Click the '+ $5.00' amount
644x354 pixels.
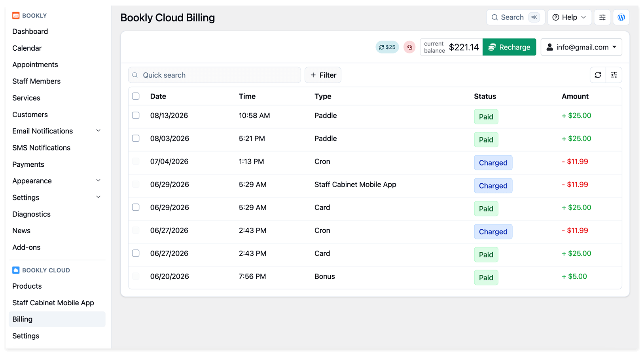[x=574, y=276]
